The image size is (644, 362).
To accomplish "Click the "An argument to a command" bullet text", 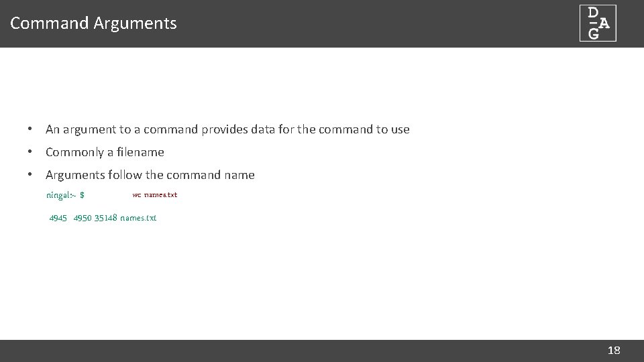I will tap(227, 129).
